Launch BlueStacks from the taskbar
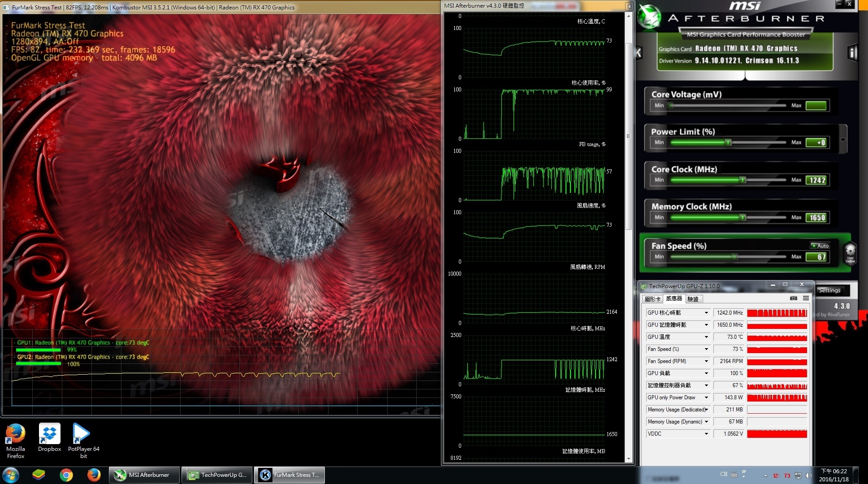 [39, 475]
